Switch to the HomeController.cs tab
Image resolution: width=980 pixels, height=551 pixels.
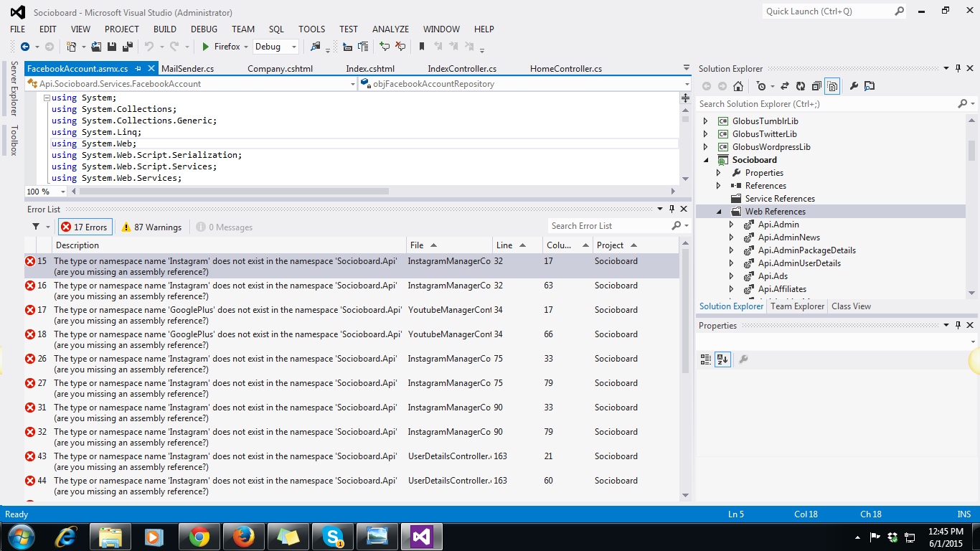[x=565, y=69]
